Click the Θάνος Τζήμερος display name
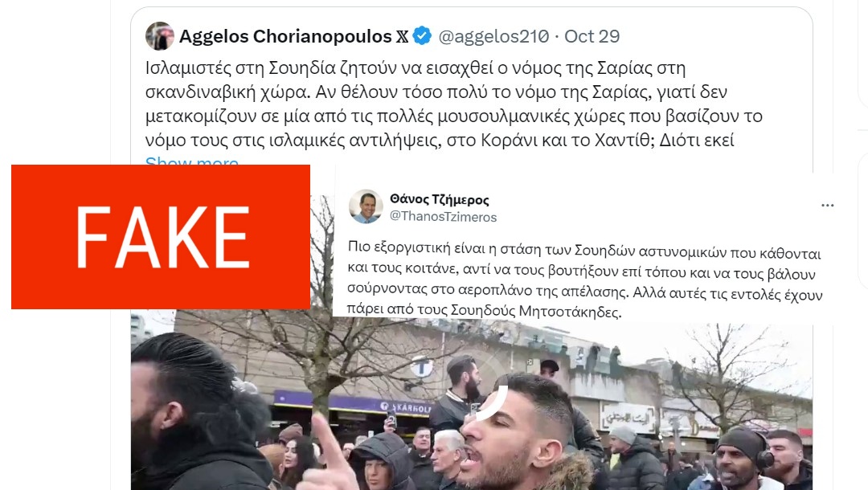 440,199
